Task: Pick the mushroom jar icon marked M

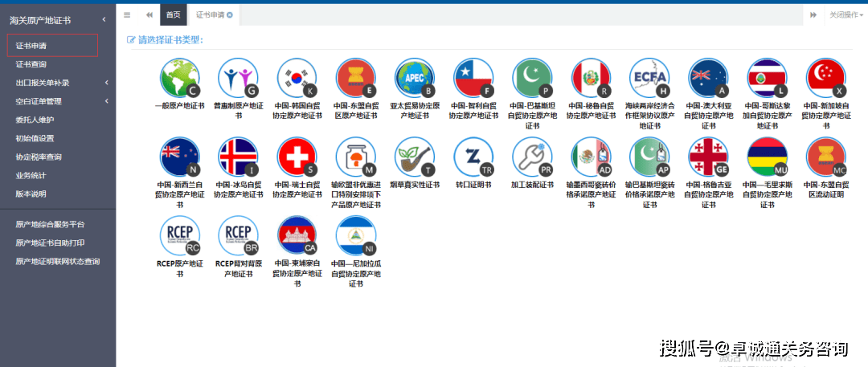Action: click(x=356, y=157)
